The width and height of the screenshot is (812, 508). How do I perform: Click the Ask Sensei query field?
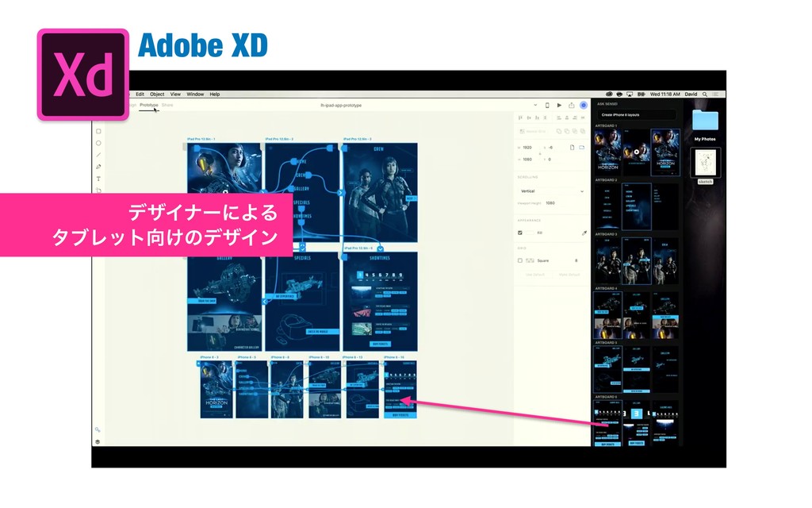point(637,115)
